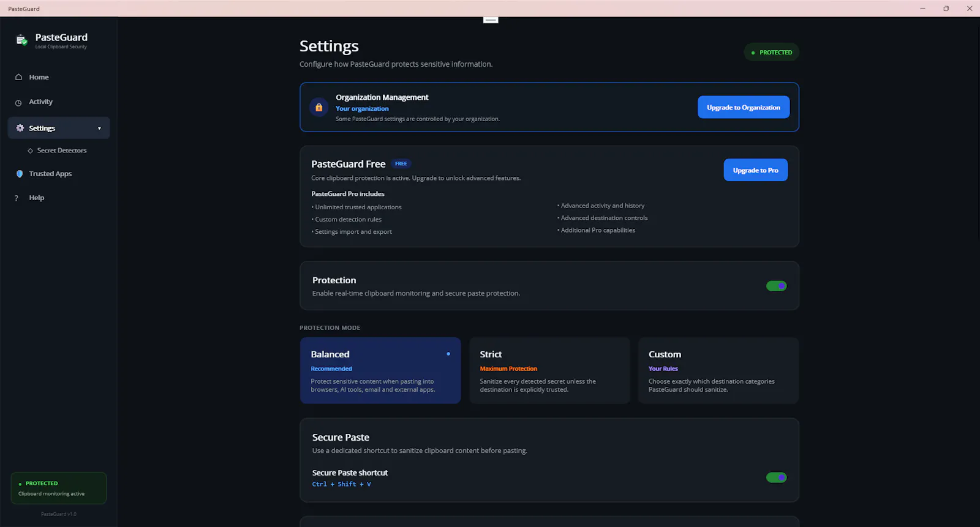Click 'Additional Pro capabilities' text
The image size is (980, 527).
point(597,230)
